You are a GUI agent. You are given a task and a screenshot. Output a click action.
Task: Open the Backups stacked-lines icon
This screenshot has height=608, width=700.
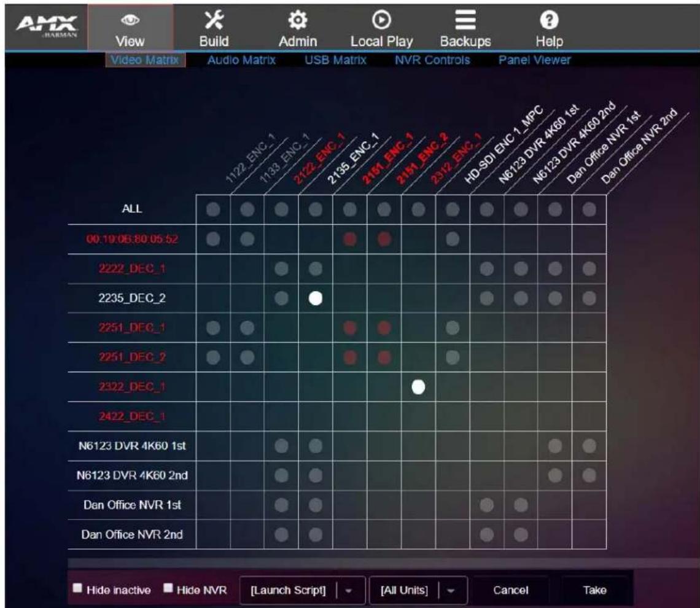(465, 20)
